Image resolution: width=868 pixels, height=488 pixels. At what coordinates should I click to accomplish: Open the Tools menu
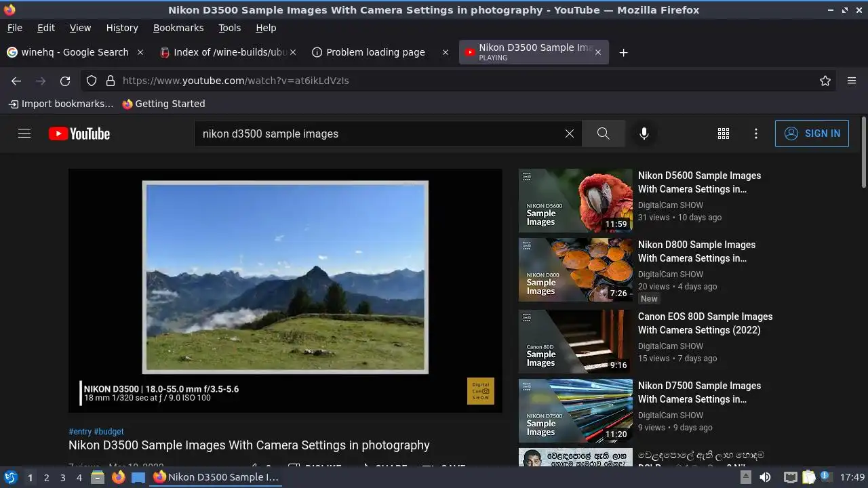click(229, 28)
